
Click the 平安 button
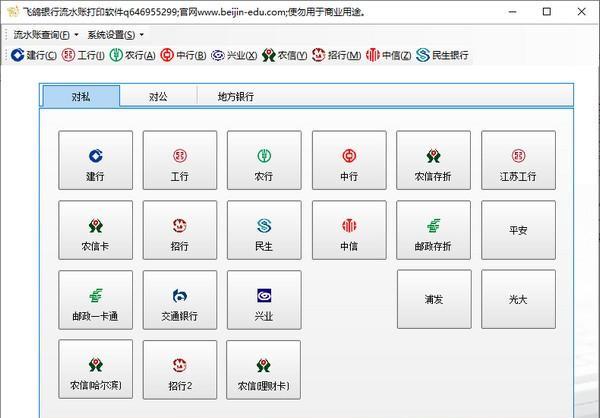click(518, 230)
